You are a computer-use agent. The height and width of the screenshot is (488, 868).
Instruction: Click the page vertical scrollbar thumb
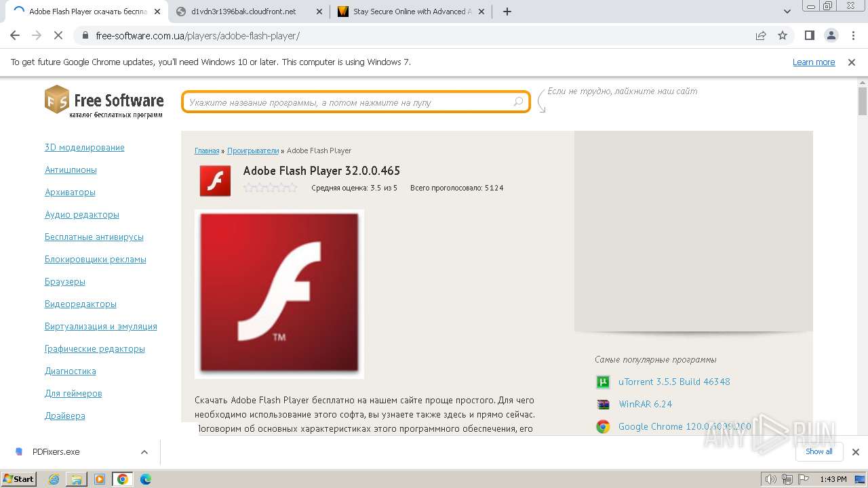(x=863, y=101)
